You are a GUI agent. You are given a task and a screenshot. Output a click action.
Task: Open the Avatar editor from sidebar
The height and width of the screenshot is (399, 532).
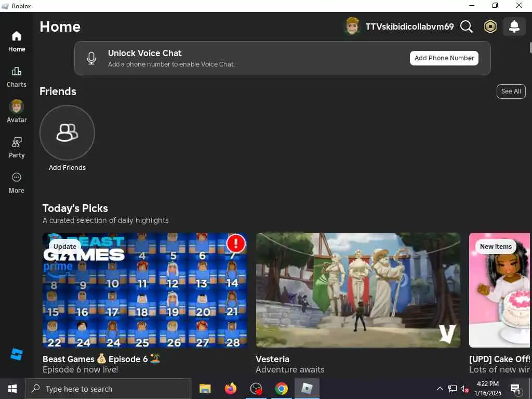pyautogui.click(x=16, y=111)
